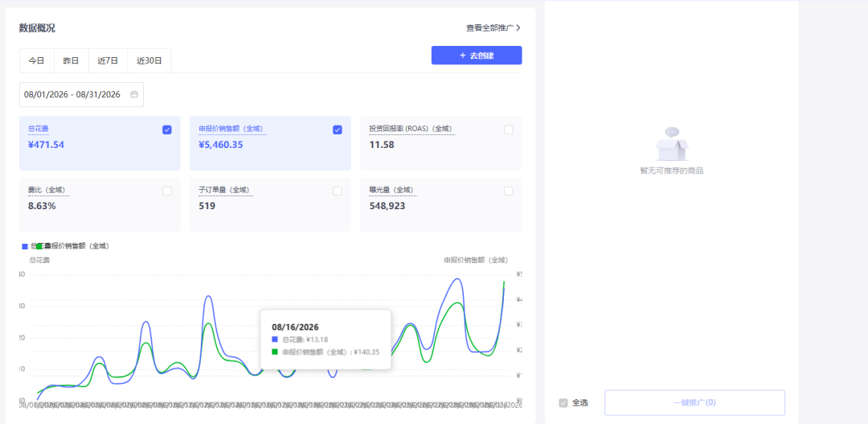Open the 查看全部推广 link
The height and width of the screenshot is (424, 868).
(x=493, y=27)
